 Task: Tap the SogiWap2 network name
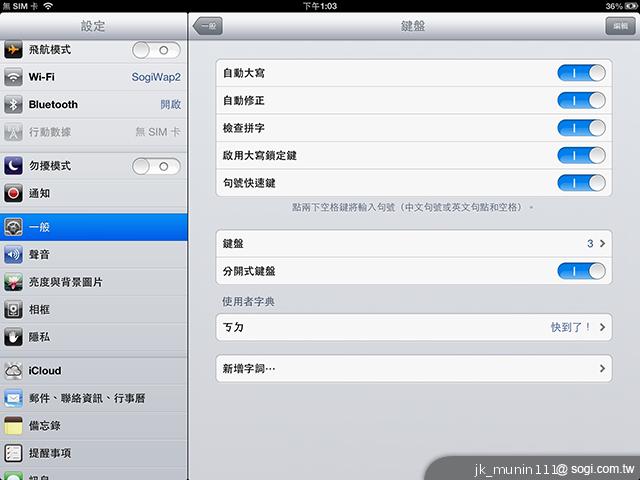coord(156,77)
